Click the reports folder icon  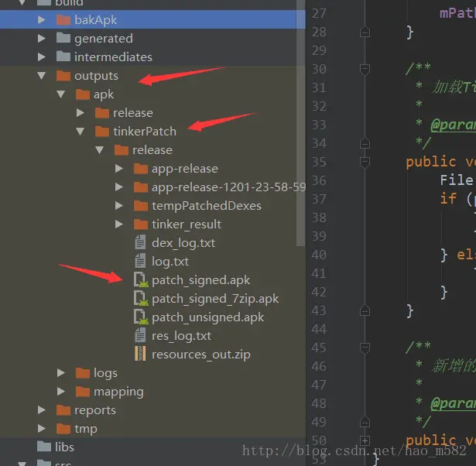[63, 410]
